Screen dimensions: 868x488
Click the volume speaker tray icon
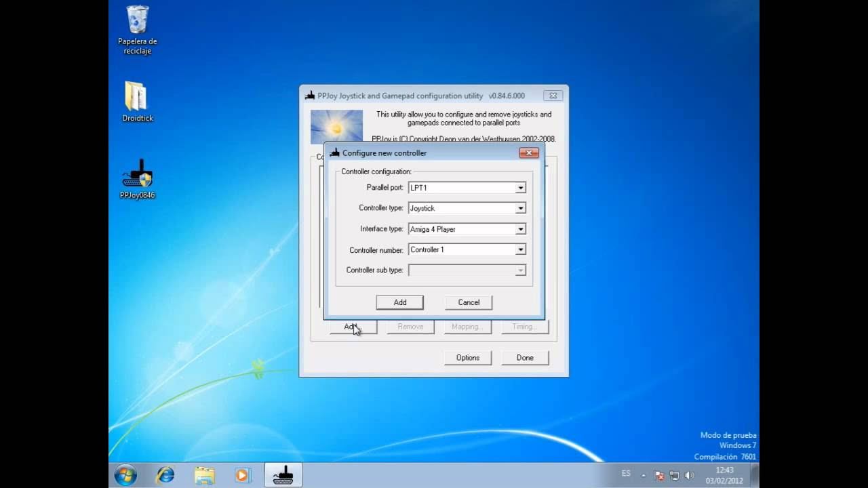pos(690,475)
